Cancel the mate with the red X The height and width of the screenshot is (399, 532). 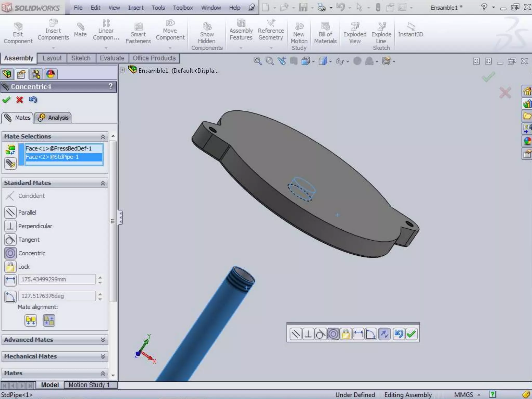click(19, 100)
